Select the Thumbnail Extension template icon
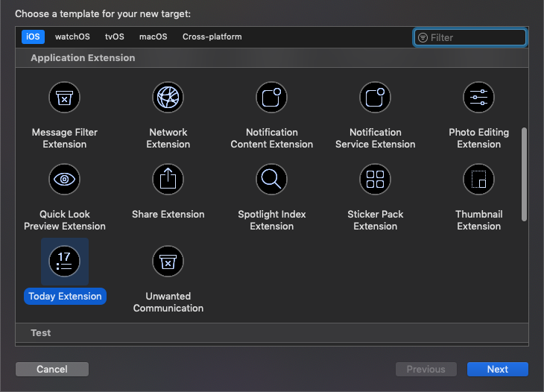The image size is (544, 392). tap(479, 179)
